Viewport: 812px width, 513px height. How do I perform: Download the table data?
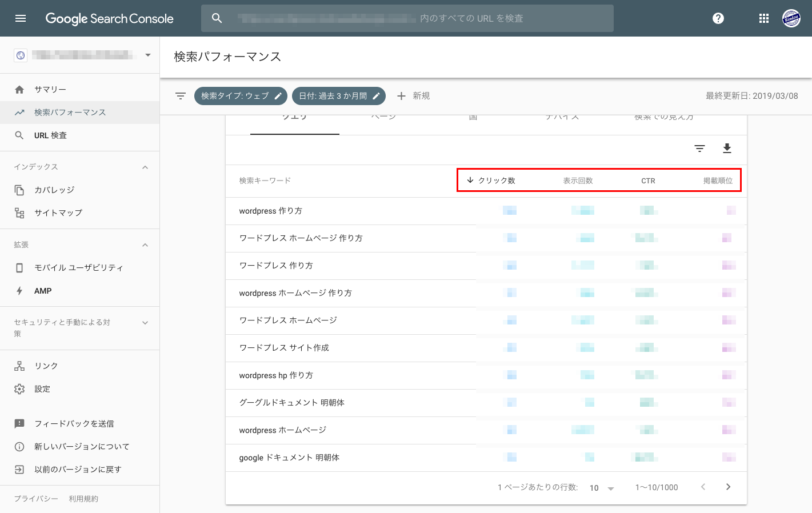(x=727, y=149)
